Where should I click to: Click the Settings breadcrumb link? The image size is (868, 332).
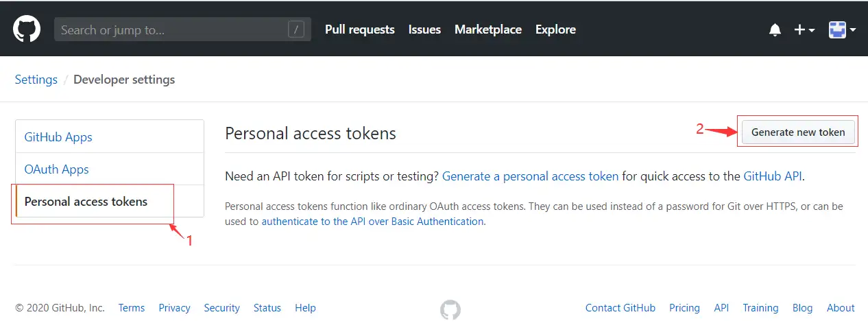(x=36, y=80)
